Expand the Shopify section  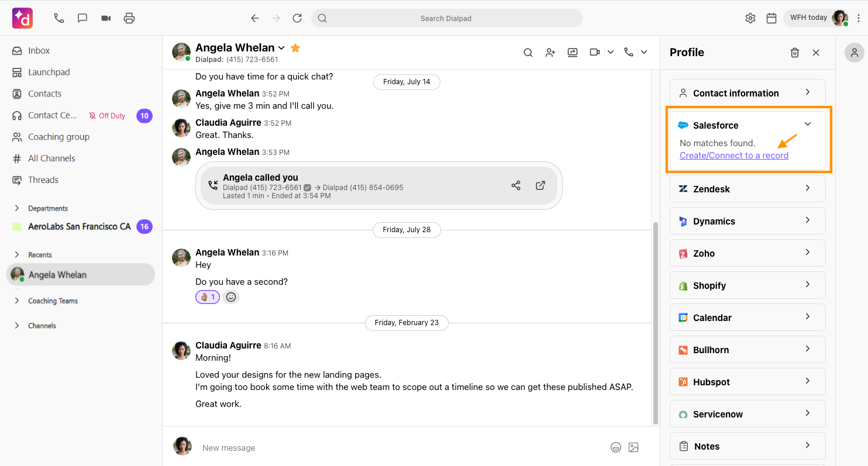click(x=748, y=285)
